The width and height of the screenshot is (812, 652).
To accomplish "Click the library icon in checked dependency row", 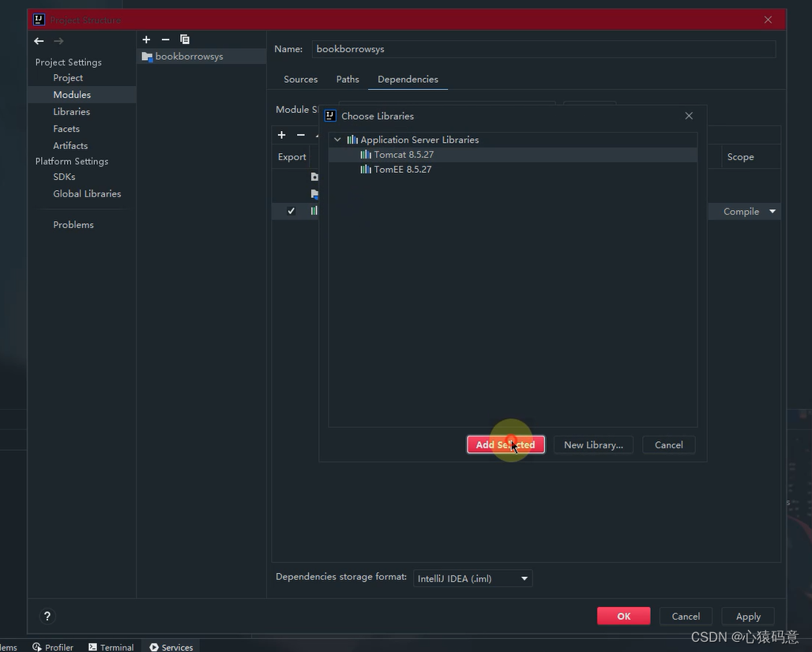I will pos(314,211).
